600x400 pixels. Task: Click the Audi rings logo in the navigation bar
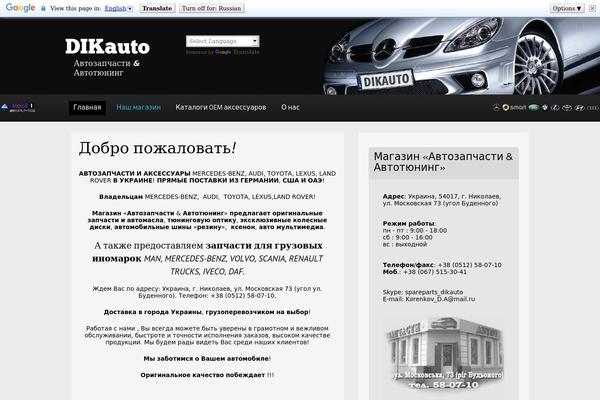coord(593,108)
